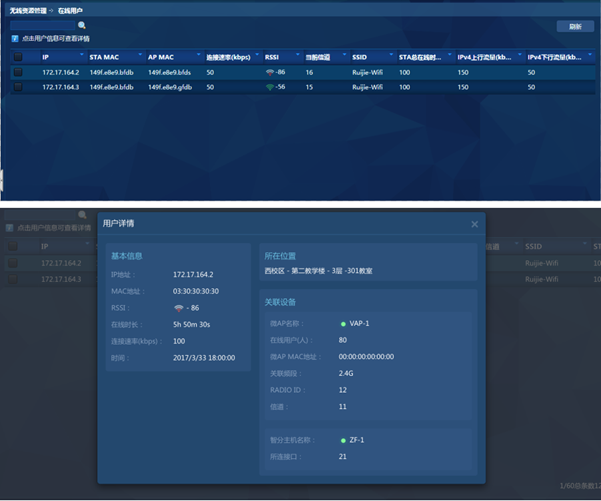Screen dimensions: 601x501
Task: Click the 刷新 refresh button
Action: (575, 26)
